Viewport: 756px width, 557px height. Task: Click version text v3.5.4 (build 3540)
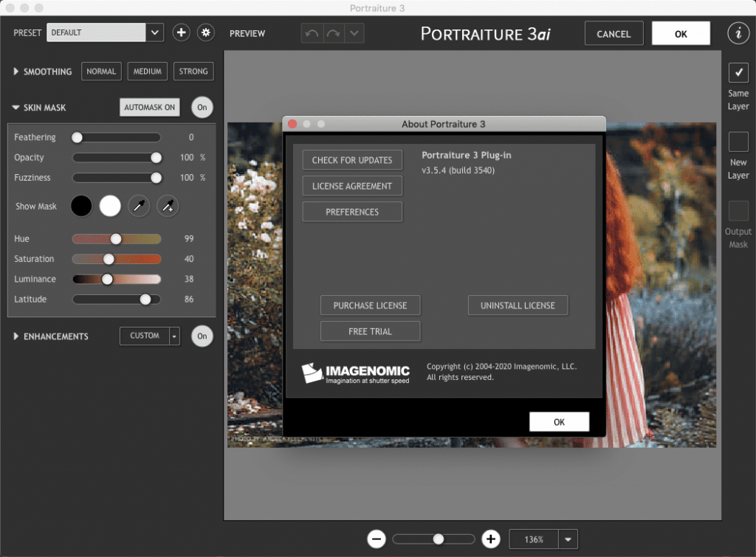458,170
